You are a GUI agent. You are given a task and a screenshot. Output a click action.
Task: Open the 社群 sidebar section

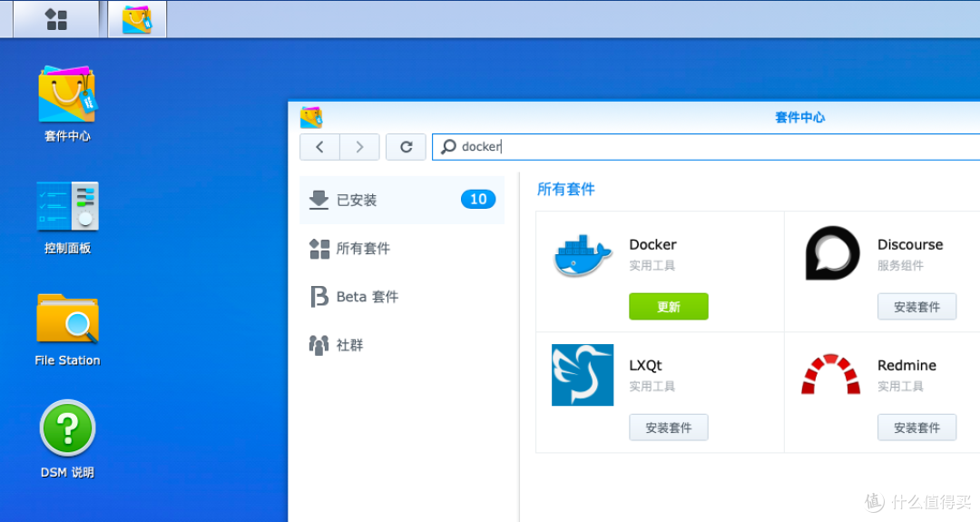tap(402, 344)
